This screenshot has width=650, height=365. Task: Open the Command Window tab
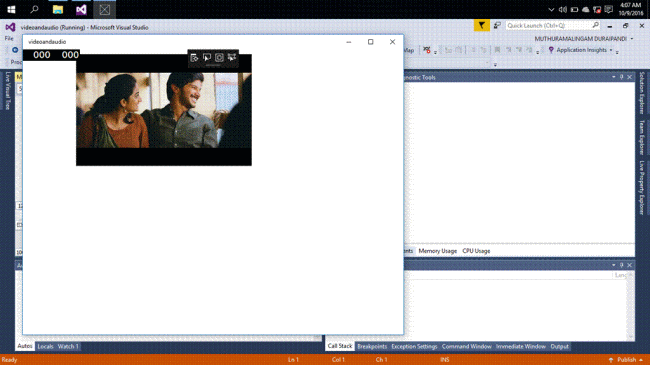tap(466, 346)
